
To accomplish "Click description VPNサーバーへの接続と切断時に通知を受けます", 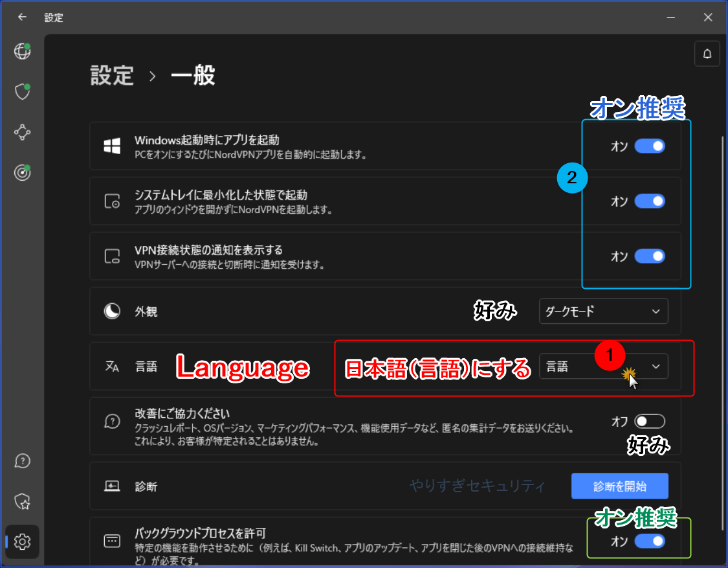I will pyautogui.click(x=230, y=264).
